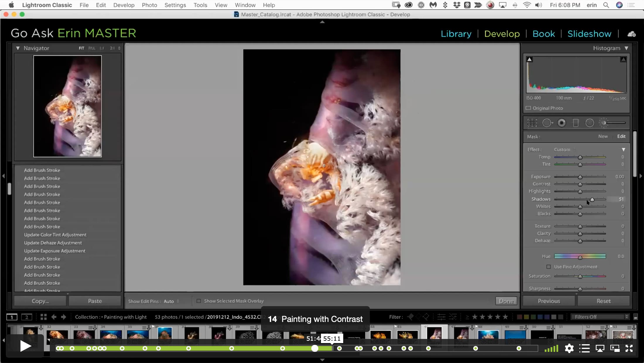Click the cloud sync status icon
644x363 pixels.
631,34
